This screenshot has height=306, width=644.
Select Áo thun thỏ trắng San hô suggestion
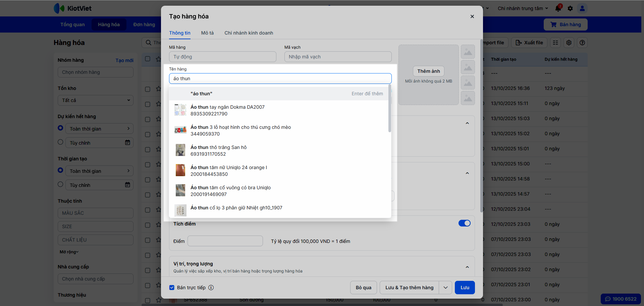218,151
